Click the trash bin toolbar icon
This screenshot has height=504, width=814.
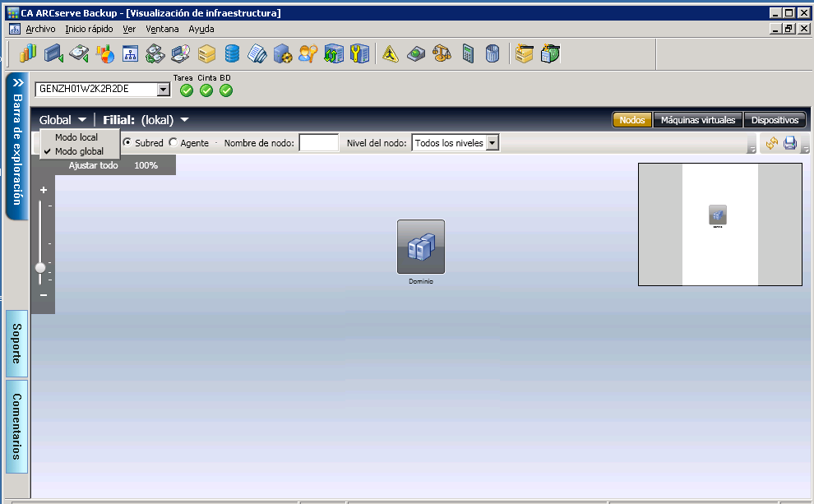(493, 53)
